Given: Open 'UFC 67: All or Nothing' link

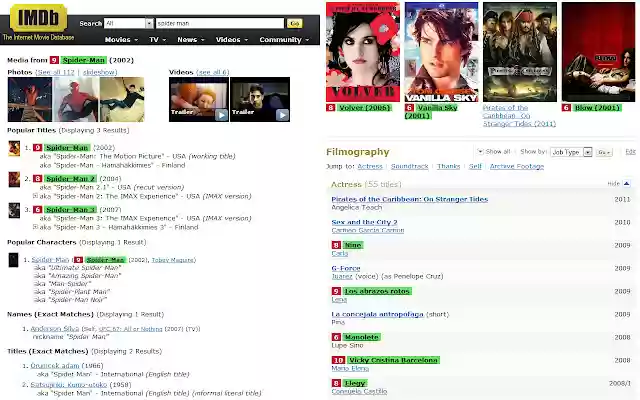Looking at the screenshot, I should pyautogui.click(x=130, y=329).
